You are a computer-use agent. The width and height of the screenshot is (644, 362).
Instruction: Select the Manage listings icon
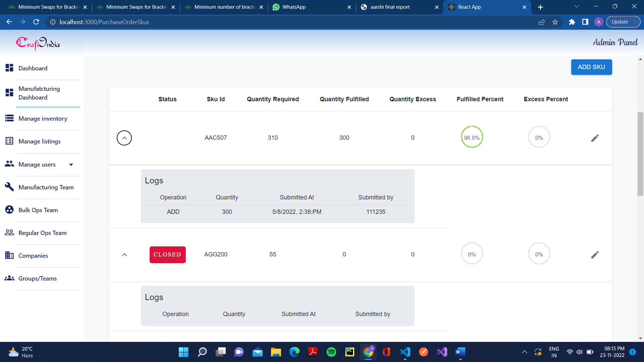tap(9, 141)
